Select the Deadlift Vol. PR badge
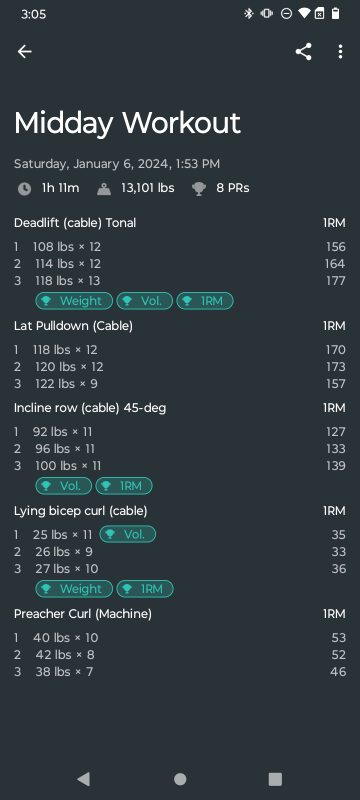360x800 pixels. (x=145, y=301)
